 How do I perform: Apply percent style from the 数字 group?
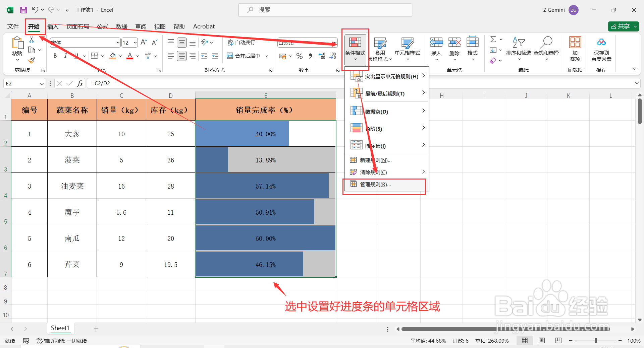click(300, 56)
